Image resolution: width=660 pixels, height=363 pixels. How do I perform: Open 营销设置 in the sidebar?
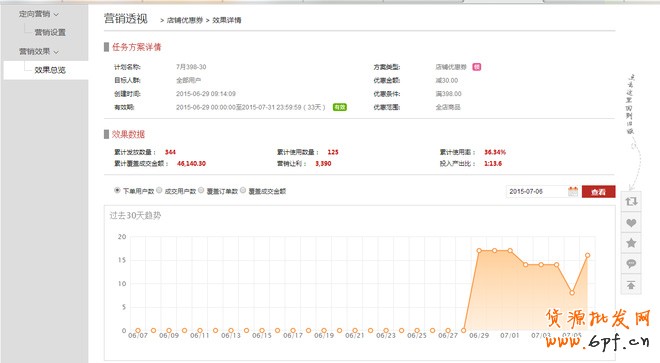point(50,32)
